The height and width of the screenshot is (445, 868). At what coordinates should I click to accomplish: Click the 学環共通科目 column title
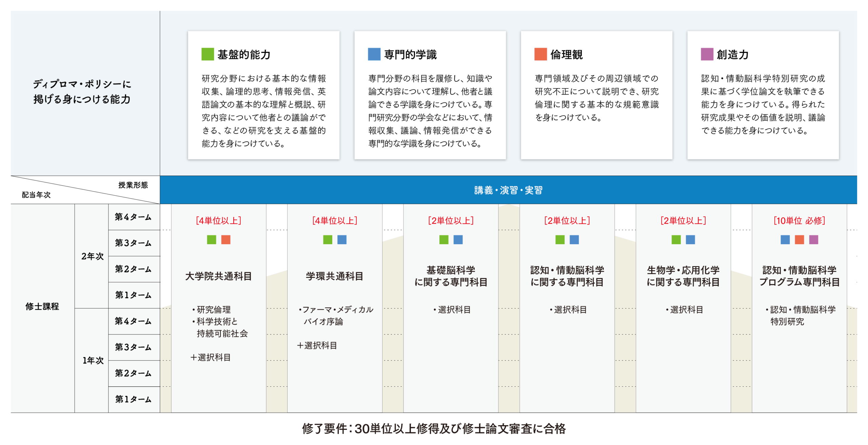pyautogui.click(x=334, y=276)
